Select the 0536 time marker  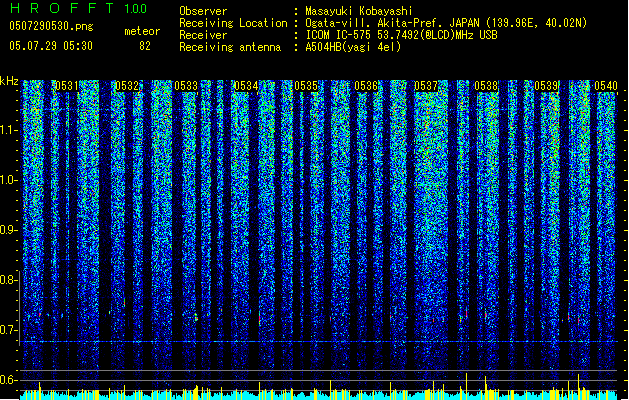coord(366,86)
